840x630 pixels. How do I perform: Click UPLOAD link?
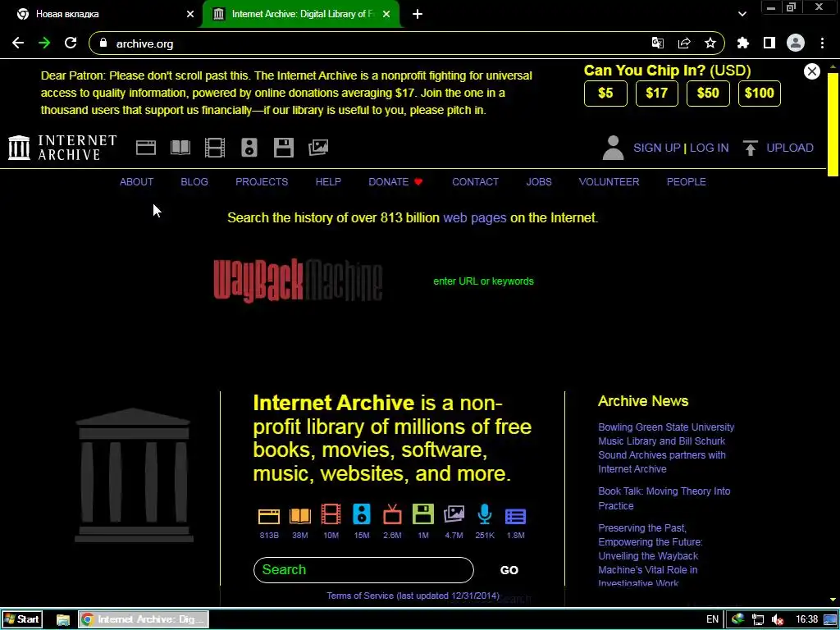pos(790,148)
